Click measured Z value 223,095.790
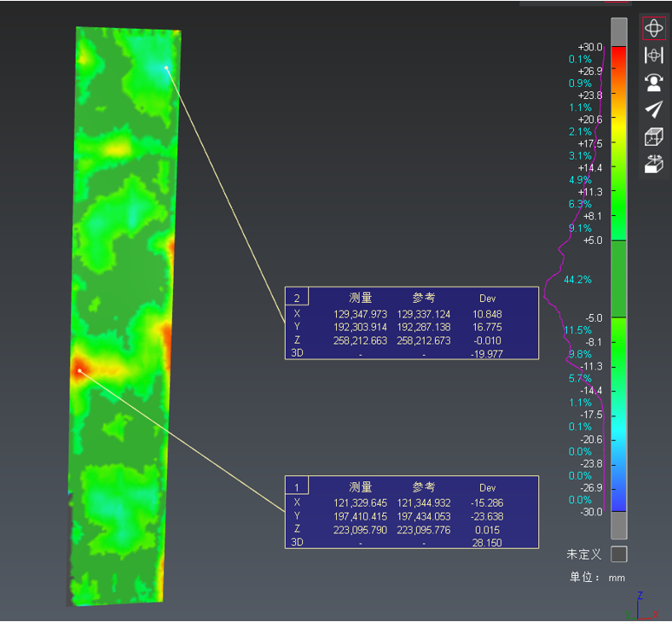672x622 pixels. tap(360, 530)
